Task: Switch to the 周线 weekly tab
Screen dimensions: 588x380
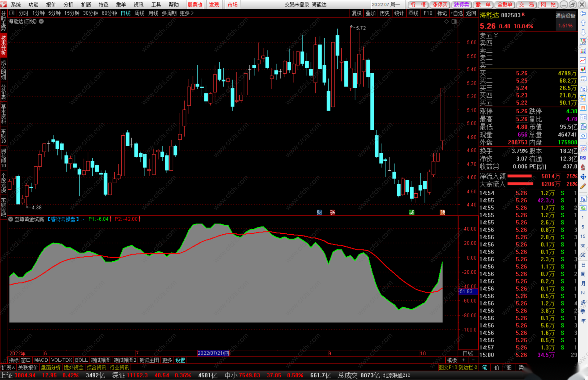Action: [x=139, y=13]
